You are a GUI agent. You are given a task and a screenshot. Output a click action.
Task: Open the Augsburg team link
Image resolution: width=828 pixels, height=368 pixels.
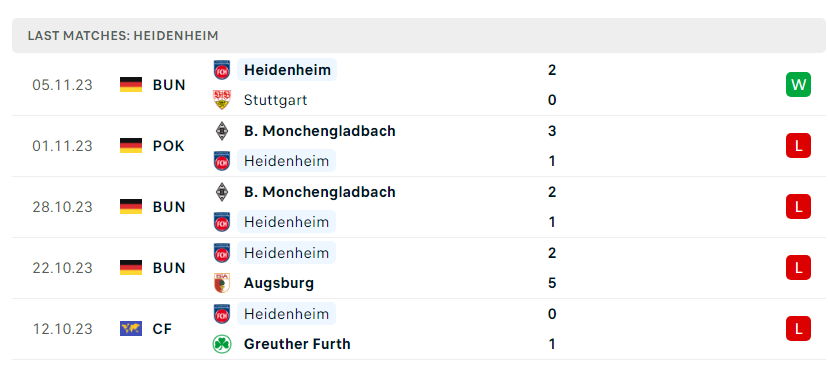[279, 283]
